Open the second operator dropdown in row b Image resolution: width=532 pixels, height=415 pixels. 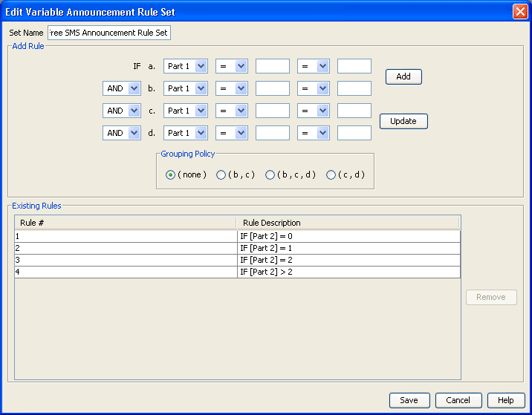314,88
